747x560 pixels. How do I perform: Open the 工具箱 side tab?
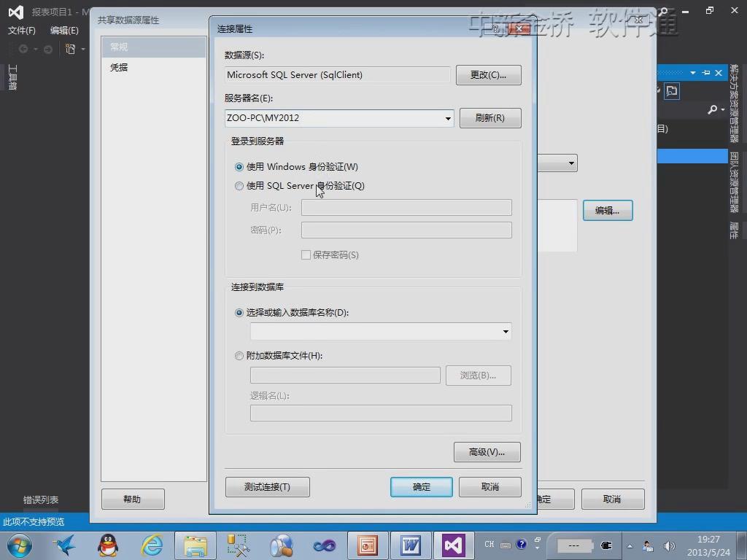coord(13,77)
